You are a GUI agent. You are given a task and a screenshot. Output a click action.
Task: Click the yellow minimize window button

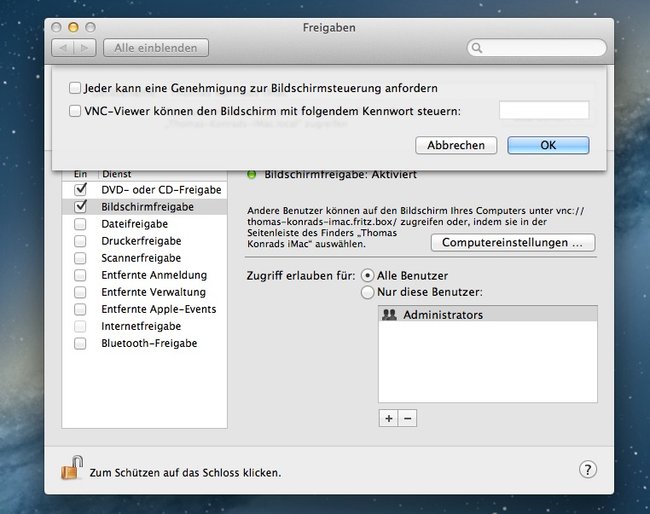73,27
